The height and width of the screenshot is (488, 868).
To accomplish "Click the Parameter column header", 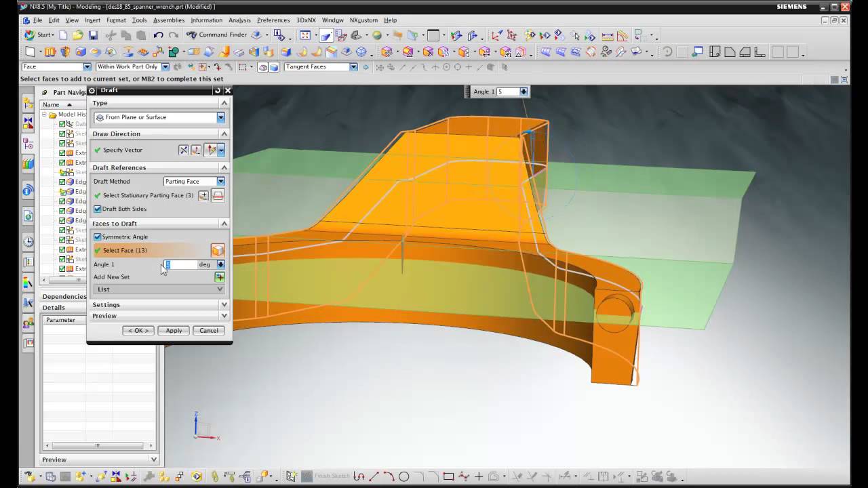I will click(66, 320).
